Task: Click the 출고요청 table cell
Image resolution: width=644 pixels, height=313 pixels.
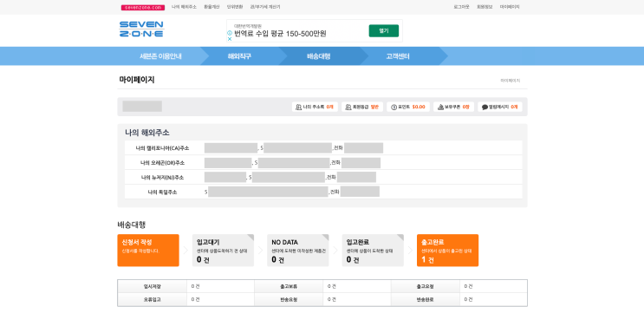Action: click(425, 286)
